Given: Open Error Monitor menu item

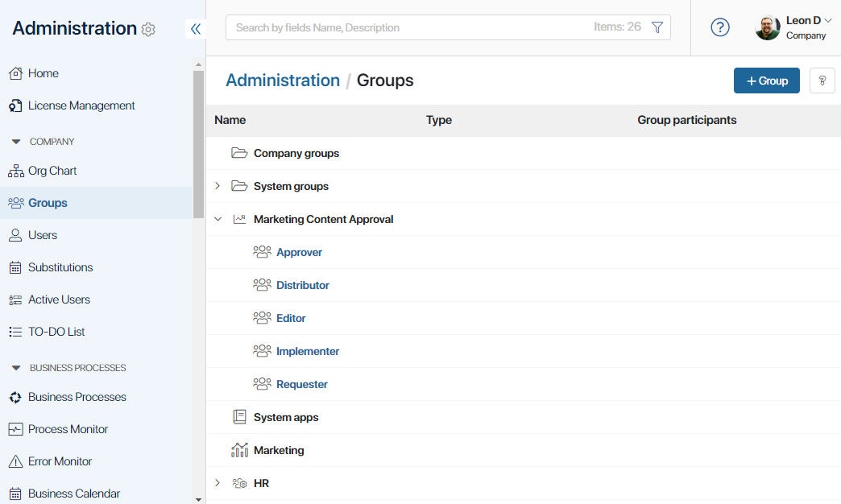Looking at the screenshot, I should coord(60,461).
